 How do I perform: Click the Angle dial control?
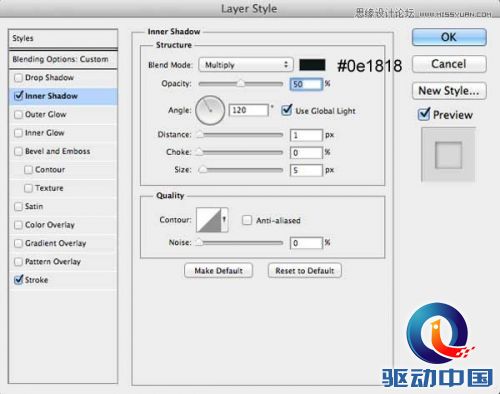210,110
